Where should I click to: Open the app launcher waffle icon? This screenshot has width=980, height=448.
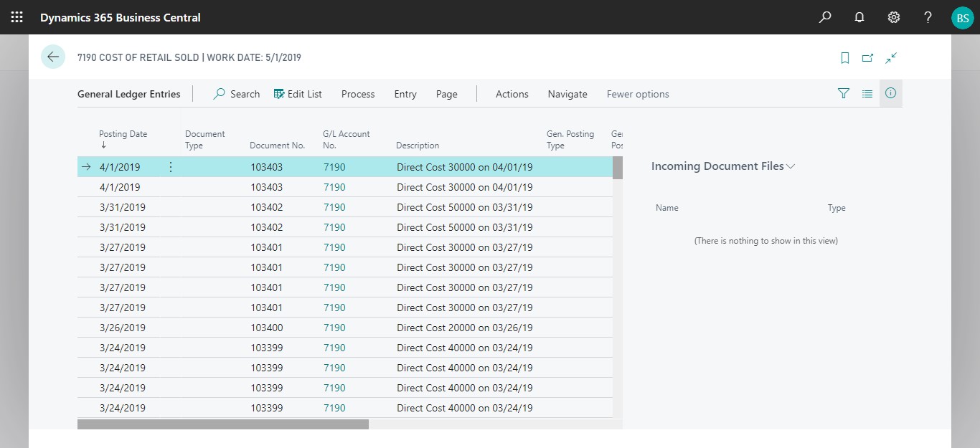(17, 17)
